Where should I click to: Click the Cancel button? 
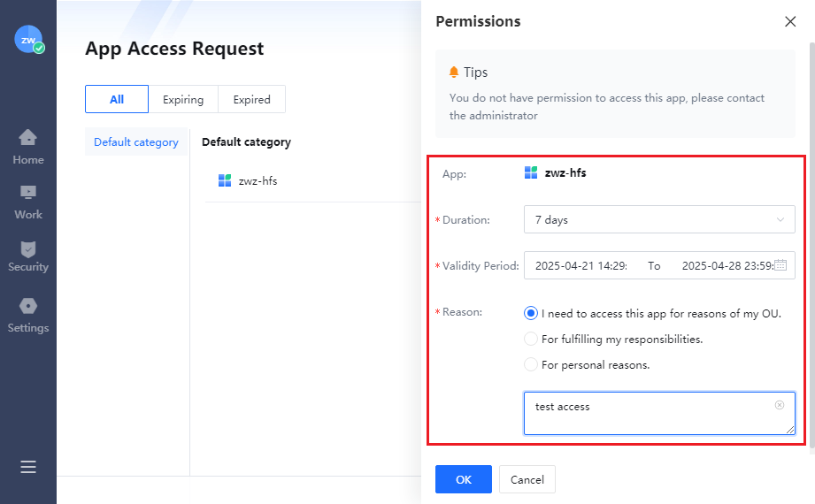[x=527, y=479]
